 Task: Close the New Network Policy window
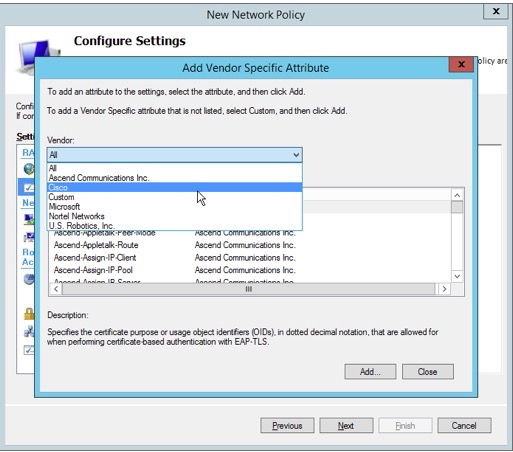coord(496,11)
